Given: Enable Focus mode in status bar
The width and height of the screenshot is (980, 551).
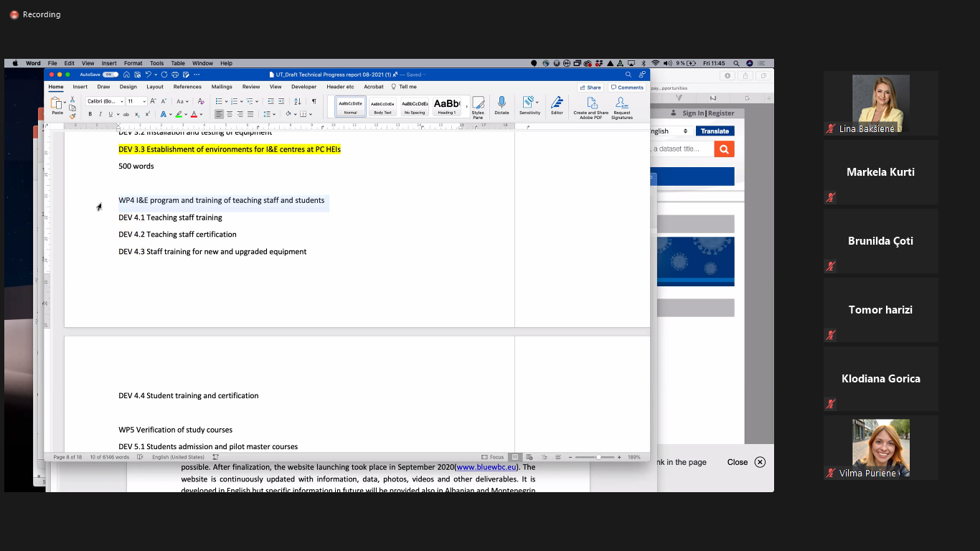Looking at the screenshot, I should pyautogui.click(x=493, y=457).
